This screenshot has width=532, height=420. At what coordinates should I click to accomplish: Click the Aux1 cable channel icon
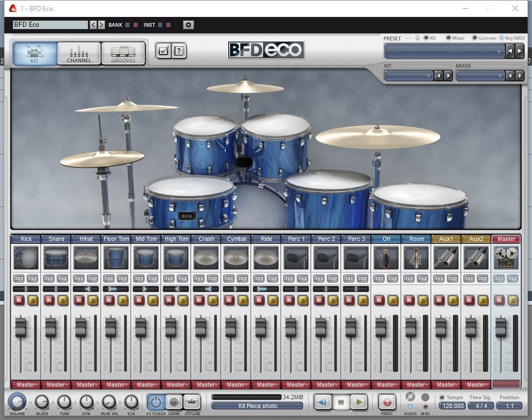[446, 258]
